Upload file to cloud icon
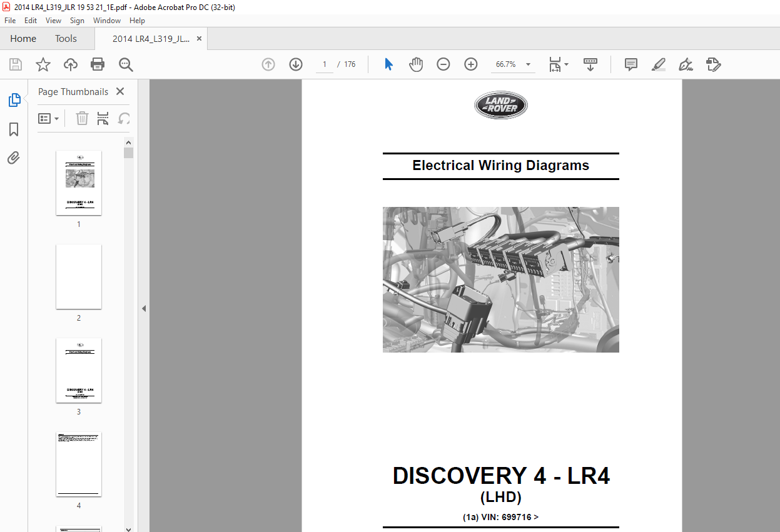Image resolution: width=780 pixels, height=532 pixels. 71,64
